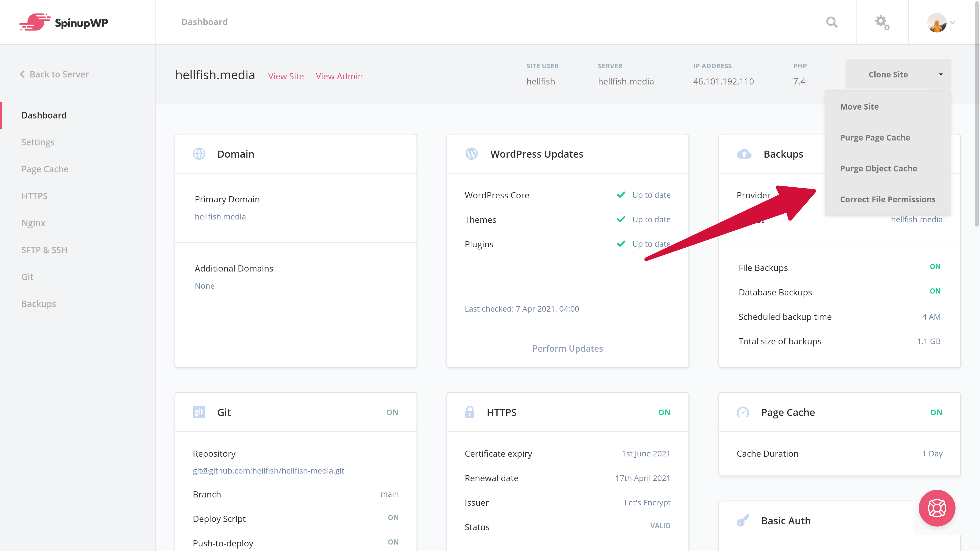Click the Page Cache card ON status
The image size is (980, 551).
point(936,412)
